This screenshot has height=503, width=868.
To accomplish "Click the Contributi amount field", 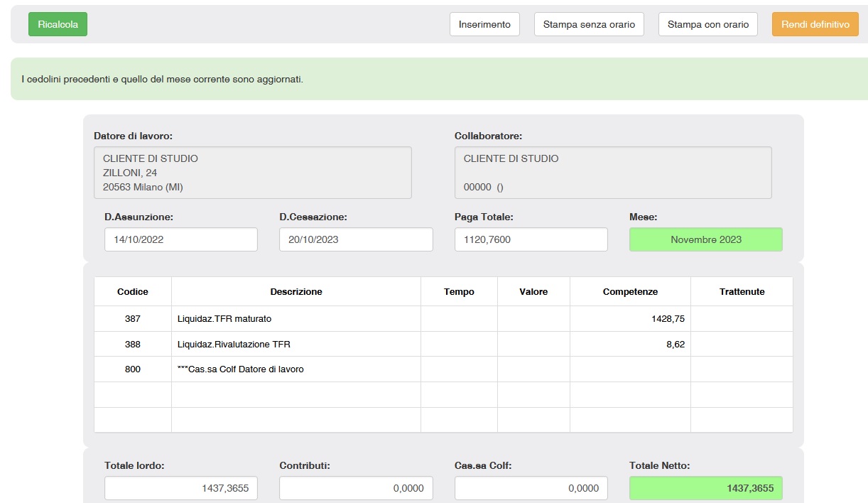I will pos(355,488).
